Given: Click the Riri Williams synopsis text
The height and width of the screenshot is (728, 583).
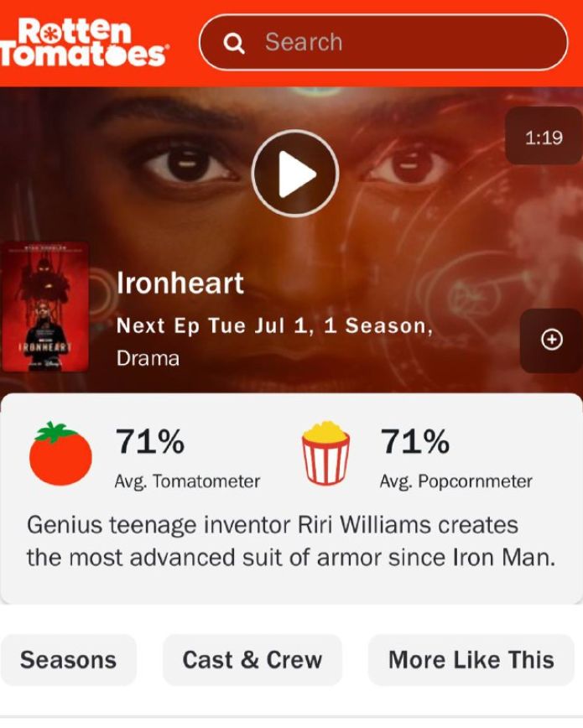Looking at the screenshot, I should point(291,541).
